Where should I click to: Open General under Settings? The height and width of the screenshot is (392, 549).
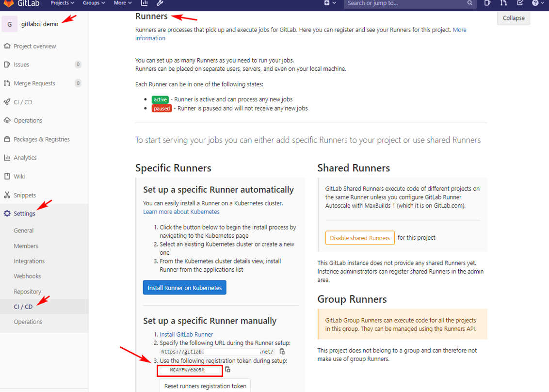[x=23, y=230]
